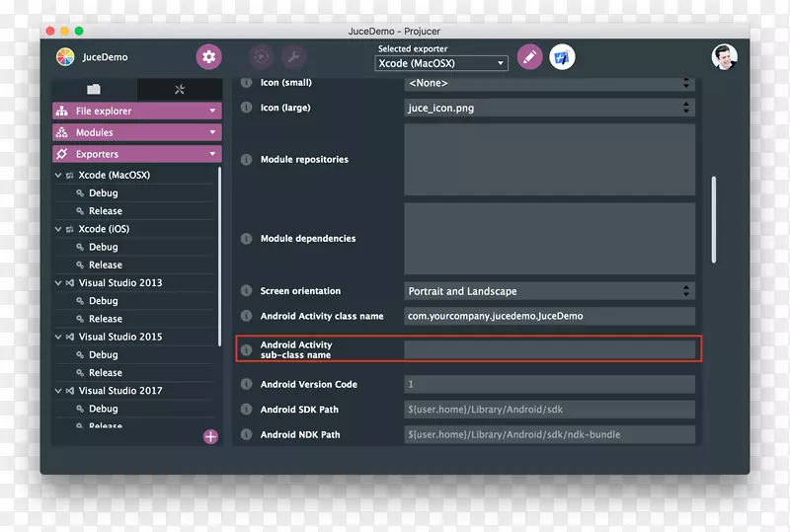Image resolution: width=790 pixels, height=532 pixels.
Task: Click the Visual Studio 2013 exporter icon
Action: pyautogui.click(x=70, y=283)
